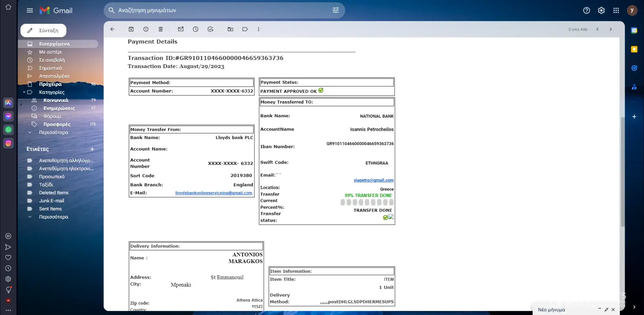
Task: Add the email to Tasks
Action: pos(210,29)
